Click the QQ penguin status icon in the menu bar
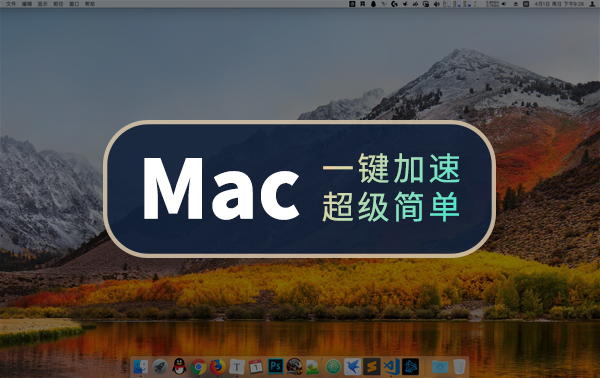This screenshot has height=378, width=600. pyautogui.click(x=373, y=4)
